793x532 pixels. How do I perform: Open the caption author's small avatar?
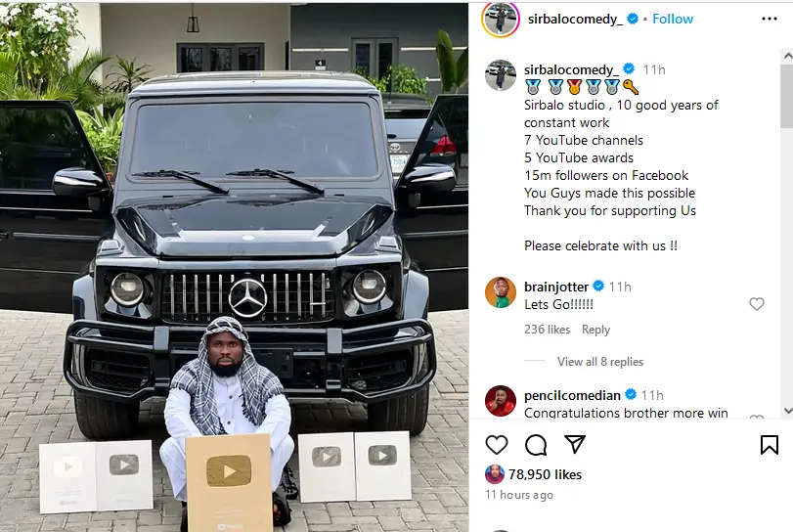coord(501,75)
